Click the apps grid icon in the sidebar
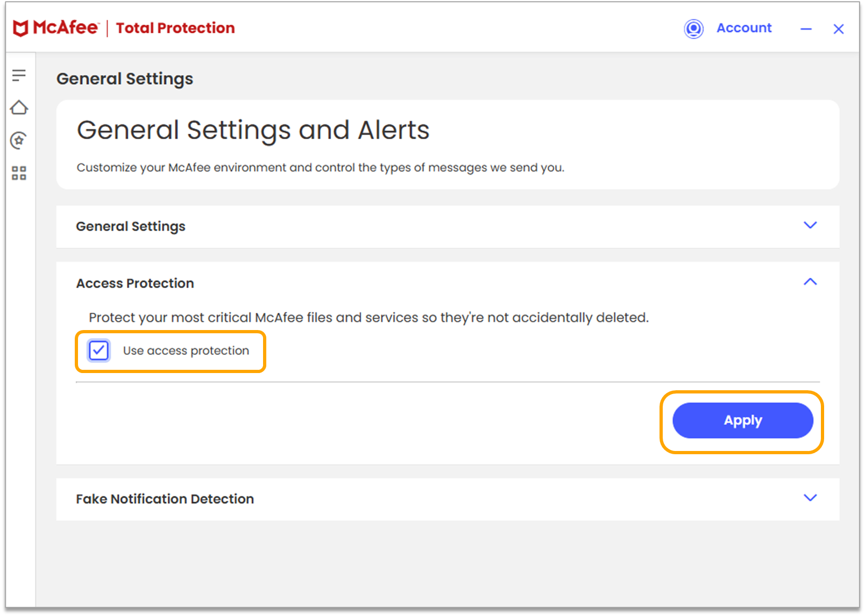This screenshot has width=865, height=616. pyautogui.click(x=19, y=173)
